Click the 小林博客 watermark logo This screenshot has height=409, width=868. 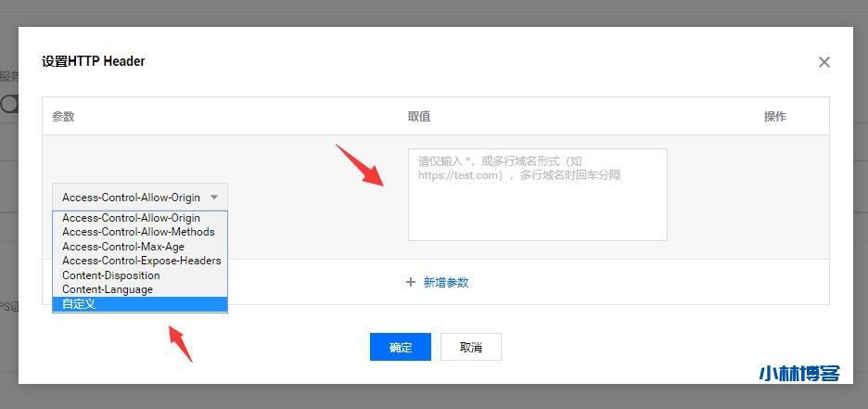tap(798, 374)
